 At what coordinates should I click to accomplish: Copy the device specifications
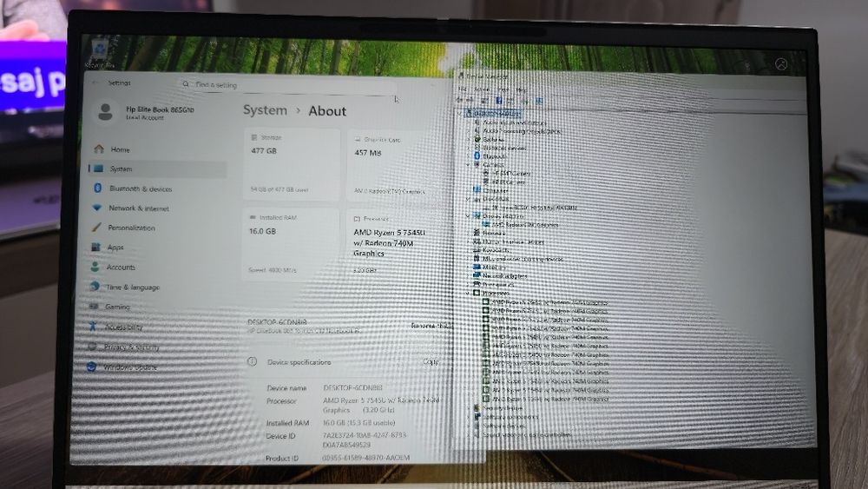[x=431, y=361]
